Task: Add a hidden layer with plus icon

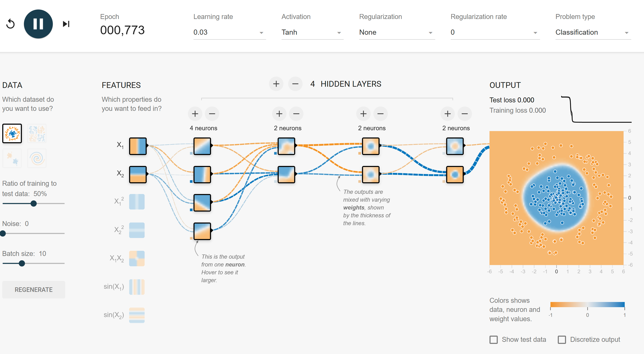Action: [276, 84]
